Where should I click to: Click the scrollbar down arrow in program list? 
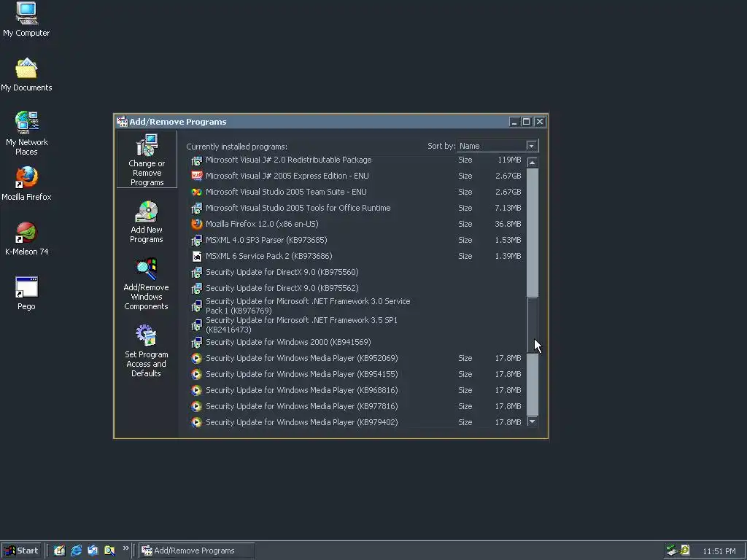532,421
